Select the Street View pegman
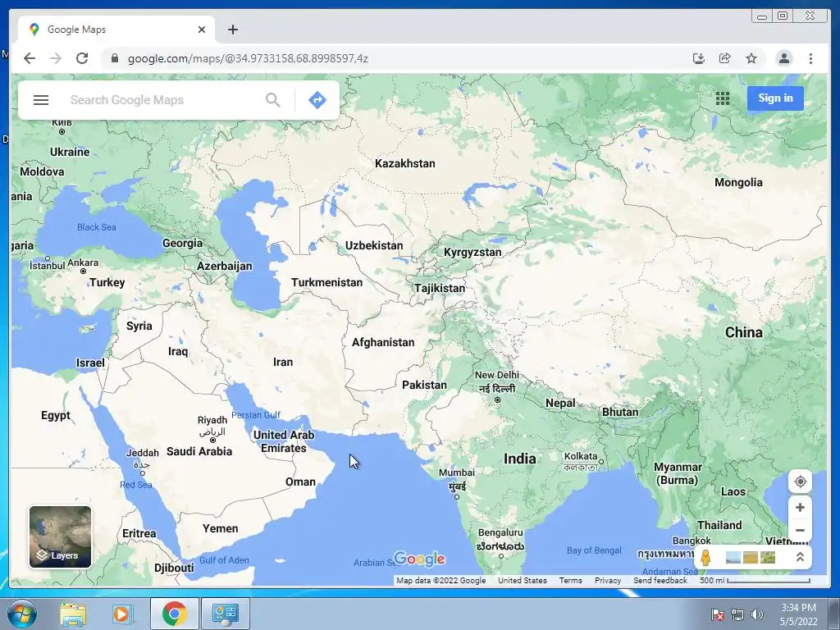 (706, 558)
